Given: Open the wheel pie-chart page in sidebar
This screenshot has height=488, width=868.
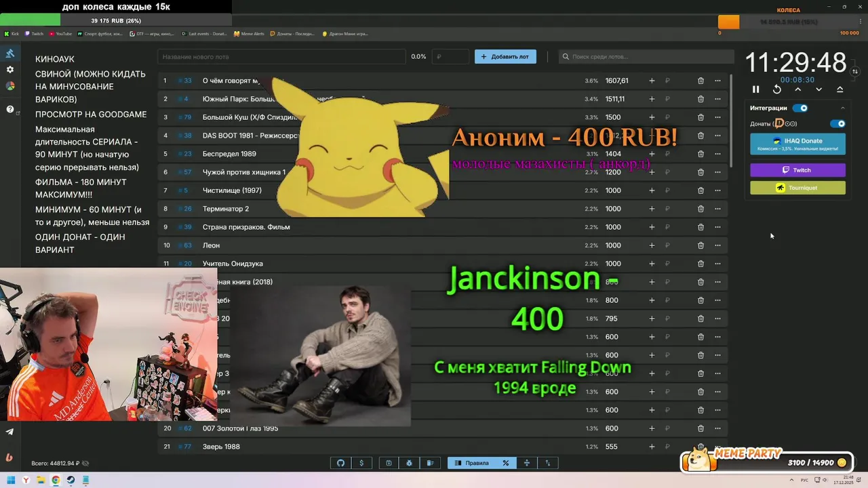Looking at the screenshot, I should (x=10, y=86).
